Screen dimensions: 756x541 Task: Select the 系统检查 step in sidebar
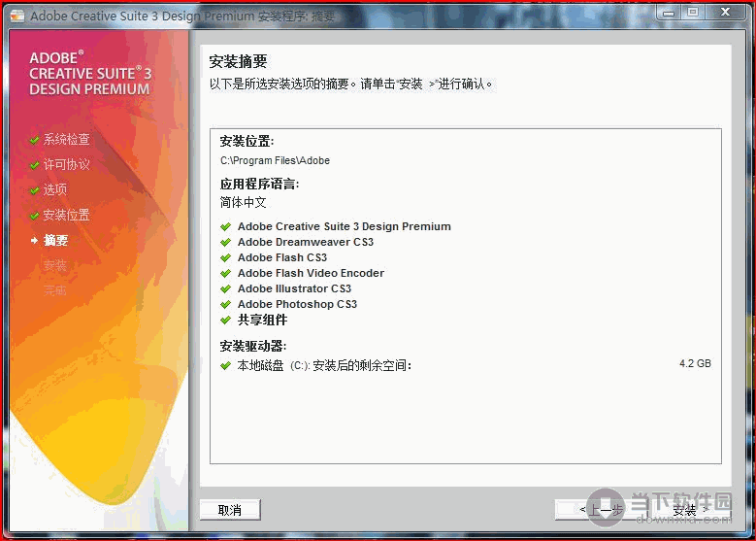pos(67,140)
